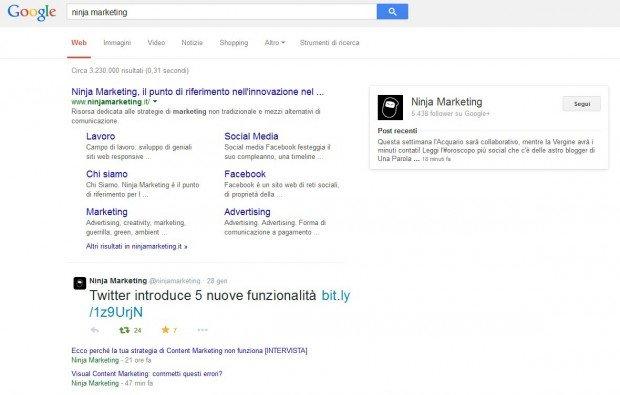Click the Ninja Marketing Google+ logo thumbnail
The image size is (620, 395).
[390, 107]
